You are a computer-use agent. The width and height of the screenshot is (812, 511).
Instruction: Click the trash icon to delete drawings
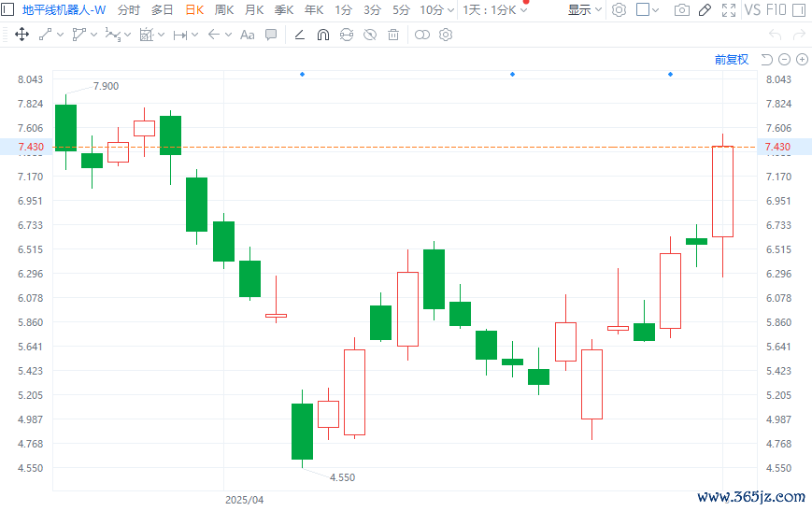tap(393, 35)
